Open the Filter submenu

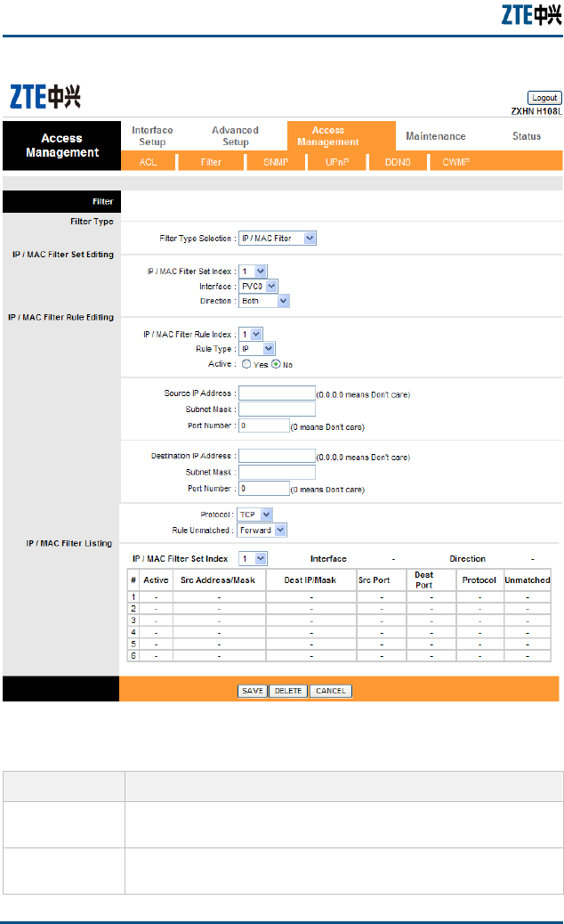tap(211, 162)
